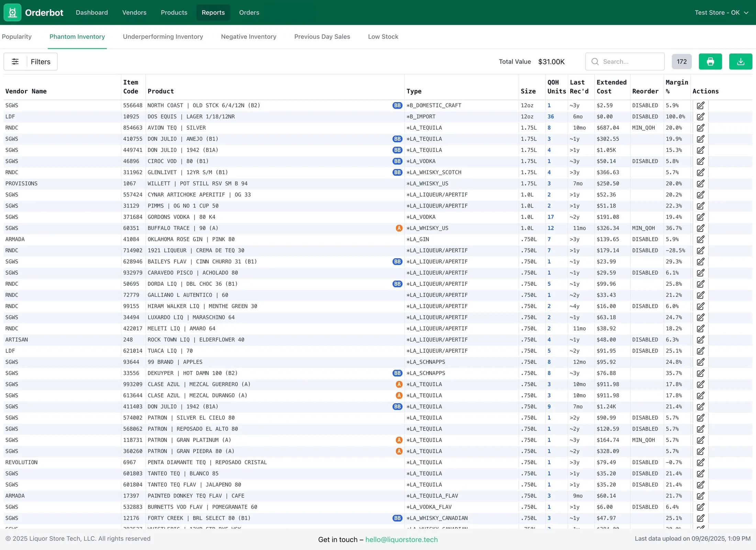
Task: Print the phantom inventory report
Action: 710,61
